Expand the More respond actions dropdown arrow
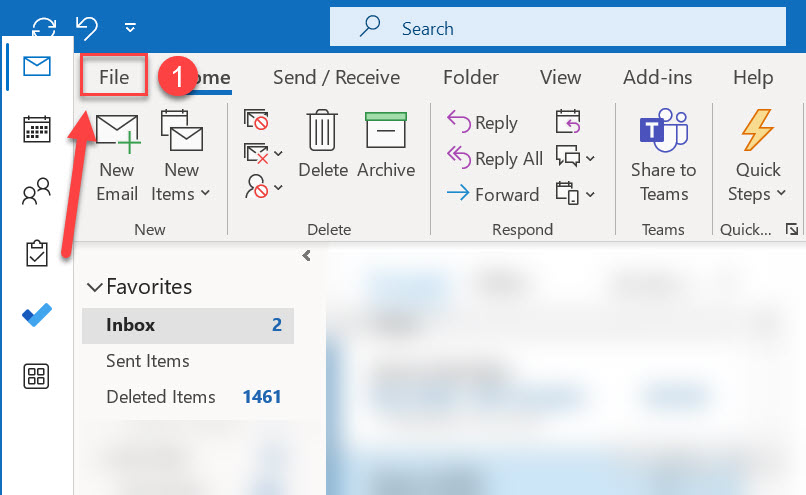Viewport: 806px width, 495px height. click(591, 194)
